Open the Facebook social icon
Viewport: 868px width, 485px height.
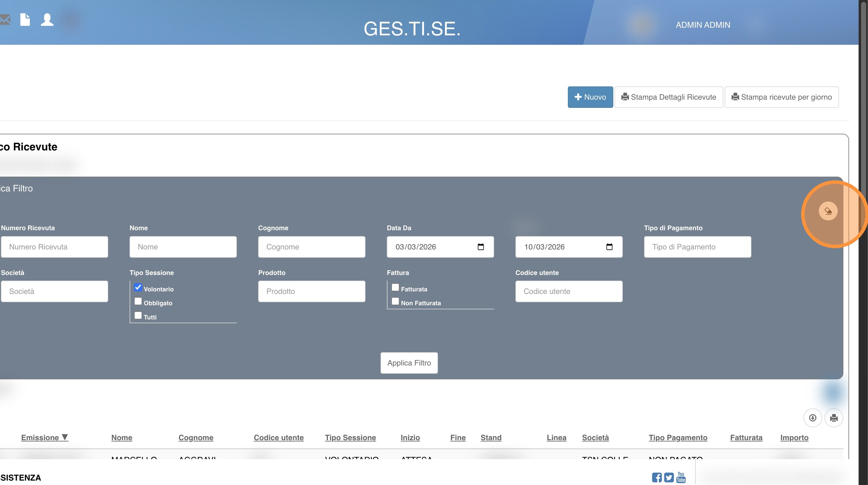click(x=656, y=477)
